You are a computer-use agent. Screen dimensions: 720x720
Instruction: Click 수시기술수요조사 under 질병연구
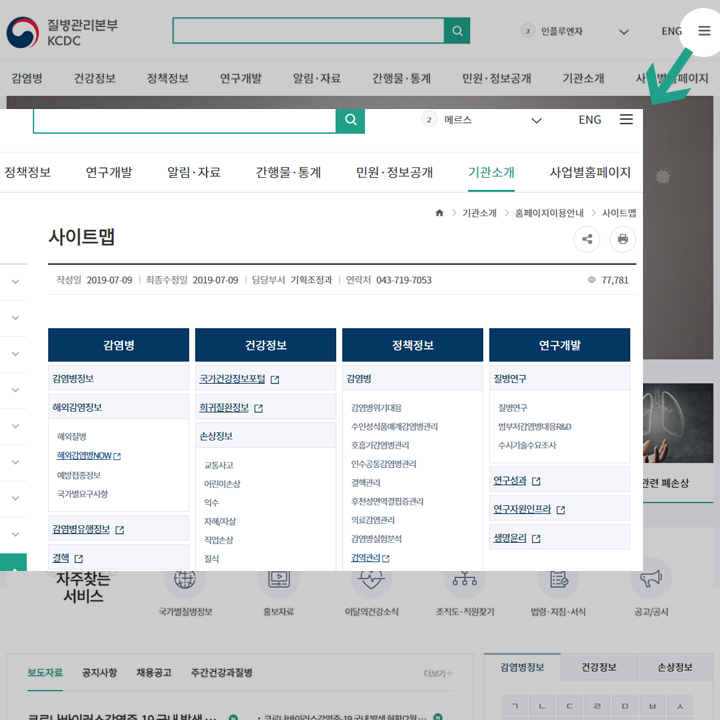pyautogui.click(x=527, y=445)
